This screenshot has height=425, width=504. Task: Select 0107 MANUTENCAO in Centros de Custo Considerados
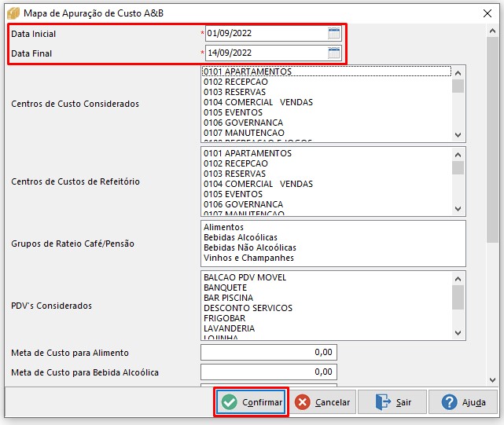coord(327,133)
